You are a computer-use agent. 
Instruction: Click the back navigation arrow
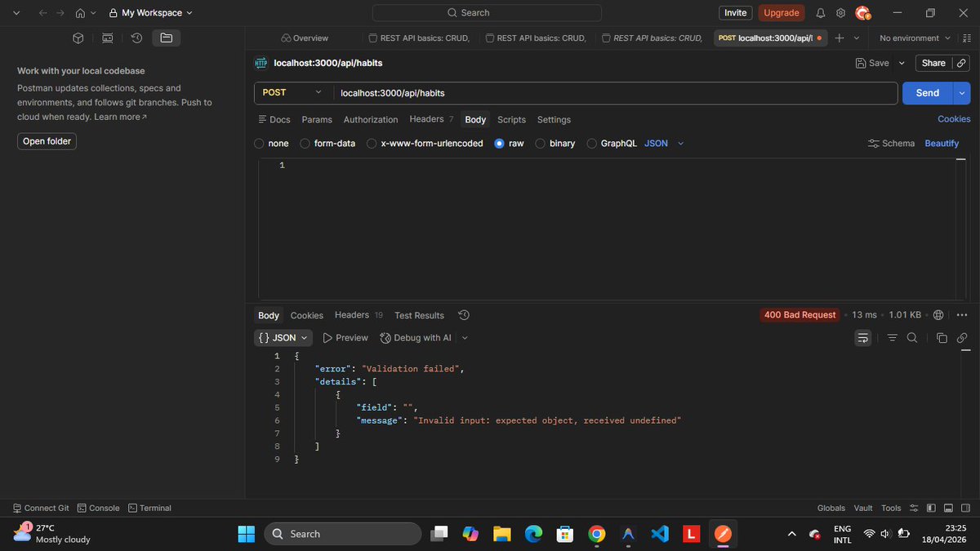[42, 13]
